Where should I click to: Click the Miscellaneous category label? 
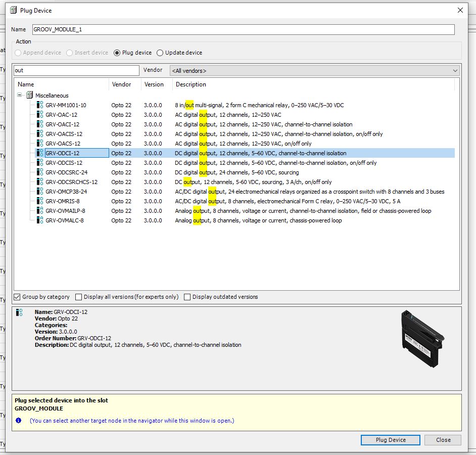click(52, 96)
